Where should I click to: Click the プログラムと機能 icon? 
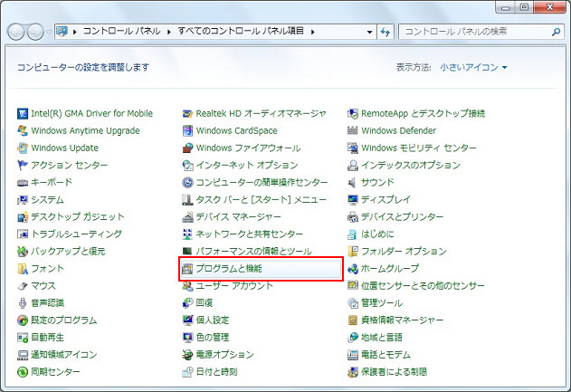click(x=187, y=269)
